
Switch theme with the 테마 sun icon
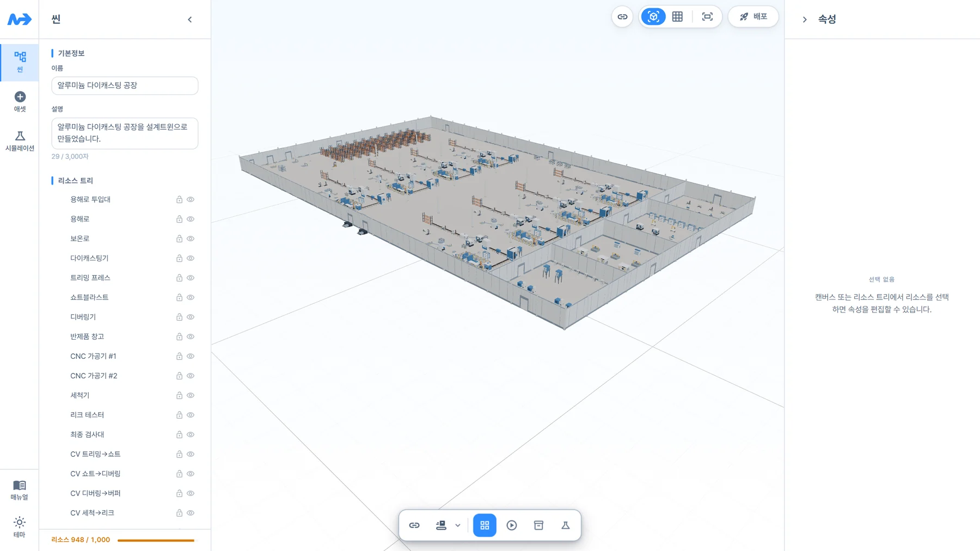20,527
